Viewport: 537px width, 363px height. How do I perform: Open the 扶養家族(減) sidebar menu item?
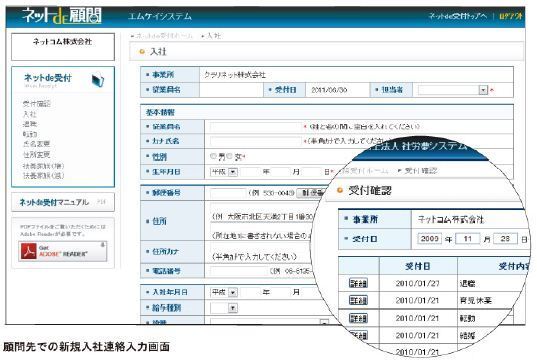[x=43, y=176]
